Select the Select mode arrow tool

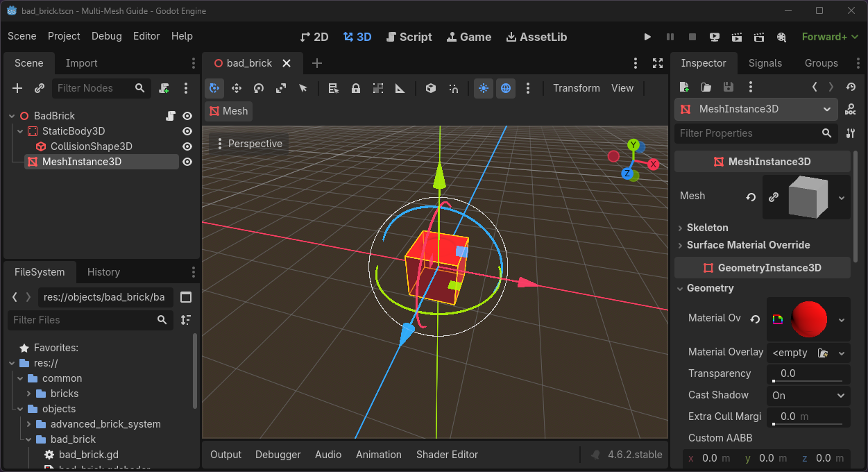(303, 88)
